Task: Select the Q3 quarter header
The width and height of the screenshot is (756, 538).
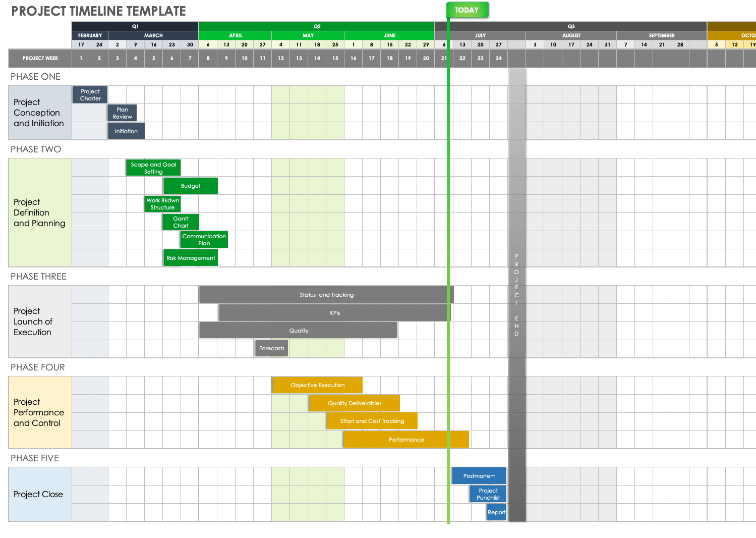Action: click(571, 26)
